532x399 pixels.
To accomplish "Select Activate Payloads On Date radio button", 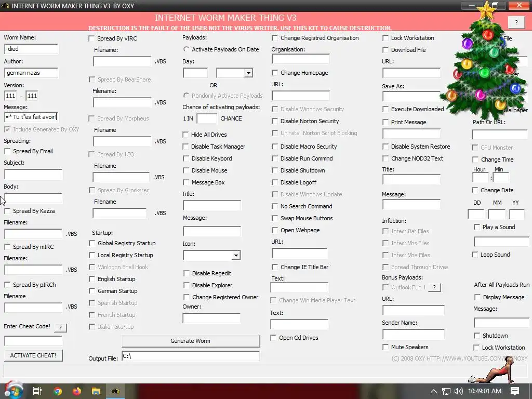I will (x=187, y=49).
